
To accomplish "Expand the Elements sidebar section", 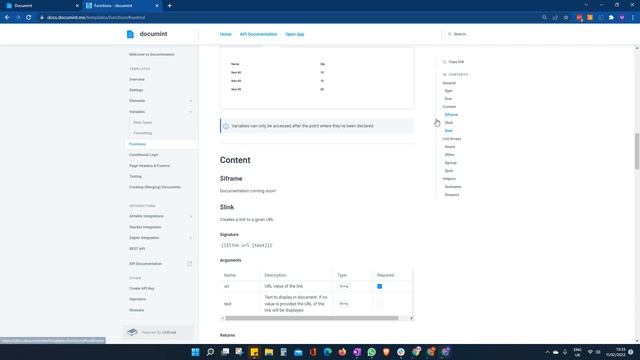I will 191,101.
